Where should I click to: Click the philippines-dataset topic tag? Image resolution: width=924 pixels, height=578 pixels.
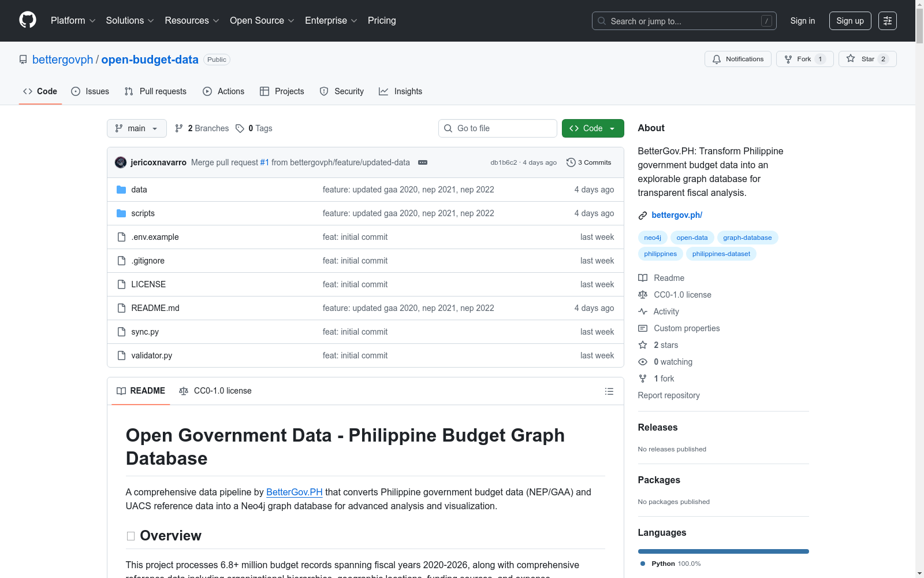pos(721,254)
